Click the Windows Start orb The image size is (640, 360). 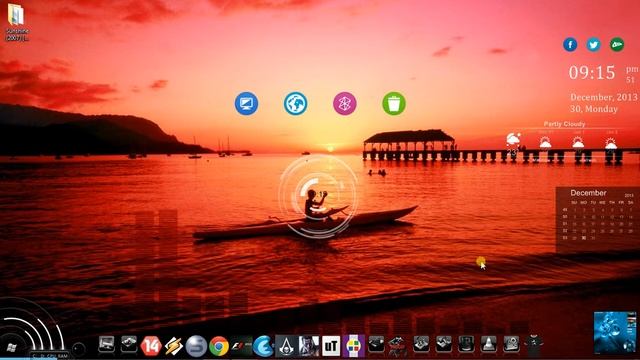point(11,348)
